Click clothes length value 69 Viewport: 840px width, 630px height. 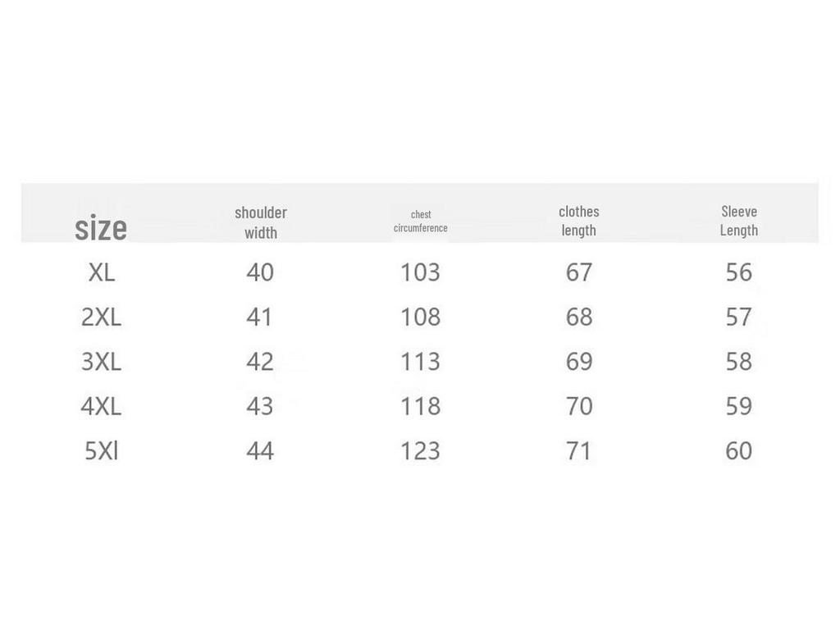pos(579,362)
